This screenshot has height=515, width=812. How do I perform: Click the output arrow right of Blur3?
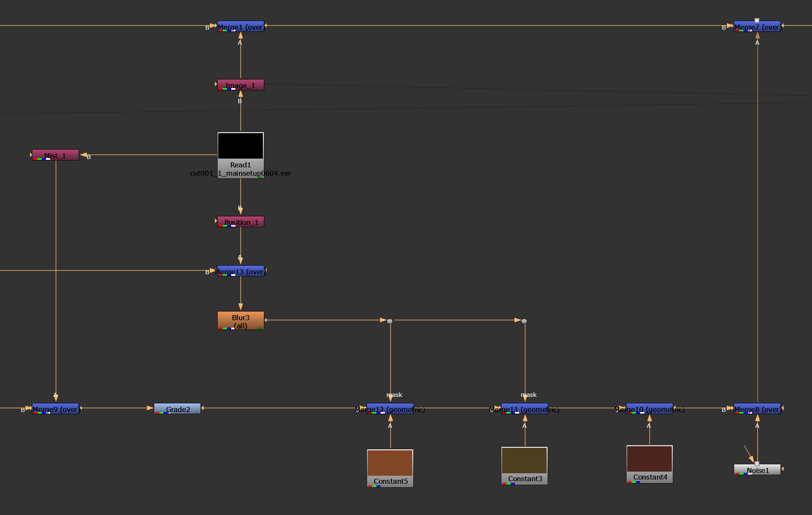pyautogui.click(x=266, y=320)
